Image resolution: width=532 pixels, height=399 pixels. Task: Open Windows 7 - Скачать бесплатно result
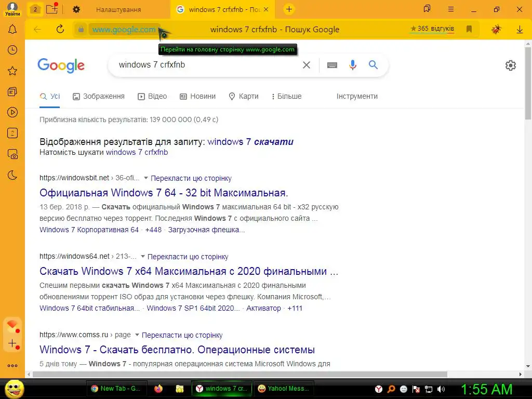point(177,350)
